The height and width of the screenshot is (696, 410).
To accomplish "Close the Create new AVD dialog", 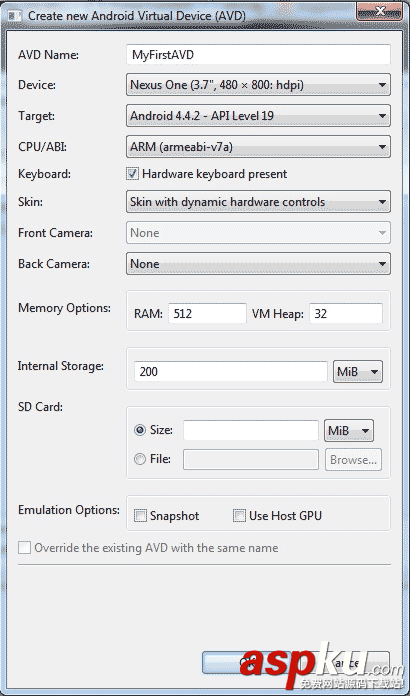I will (x=379, y=11).
